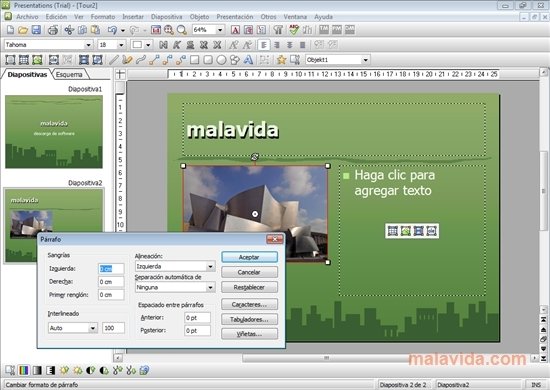Create a new document with the New icon

point(10,30)
